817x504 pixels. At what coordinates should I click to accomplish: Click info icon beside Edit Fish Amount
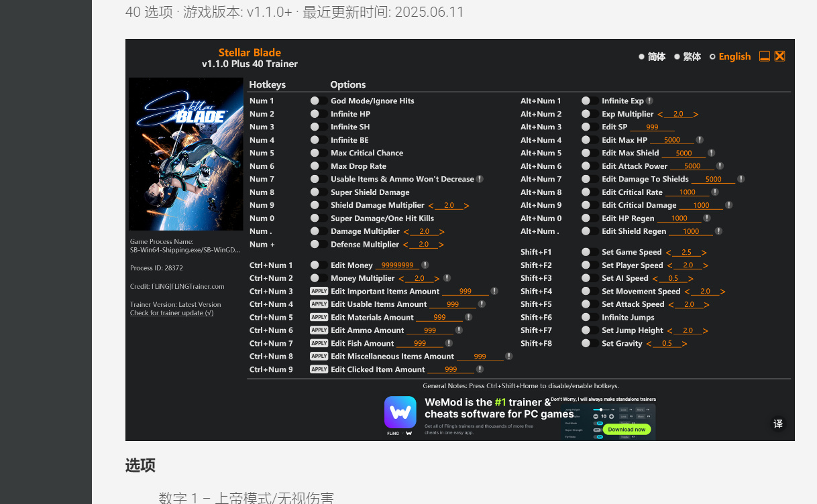tap(449, 343)
